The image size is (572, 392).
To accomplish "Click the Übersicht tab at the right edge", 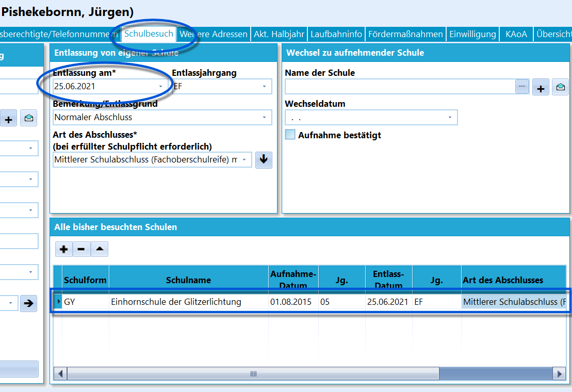I will click(553, 34).
